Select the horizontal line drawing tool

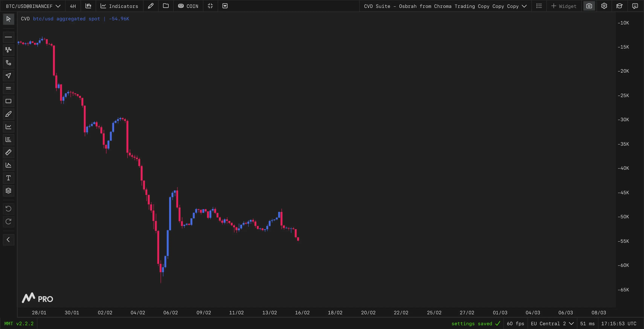tap(8, 37)
